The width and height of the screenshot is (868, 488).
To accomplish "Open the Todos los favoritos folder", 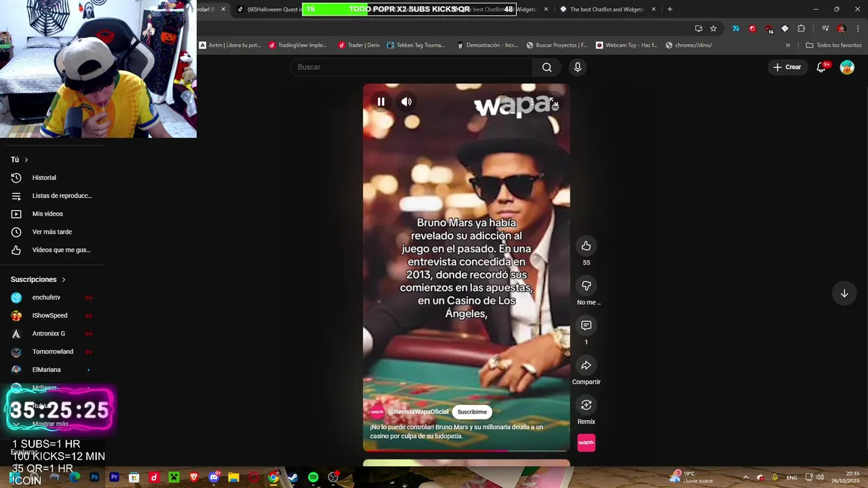I will [x=833, y=45].
